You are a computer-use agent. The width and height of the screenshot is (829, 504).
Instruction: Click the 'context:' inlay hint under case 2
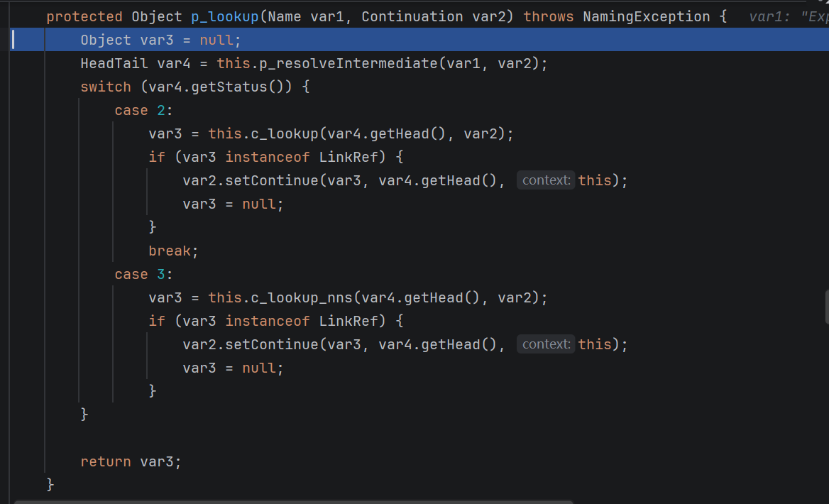point(546,180)
